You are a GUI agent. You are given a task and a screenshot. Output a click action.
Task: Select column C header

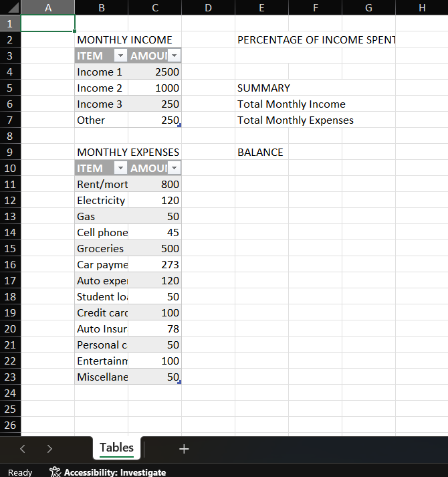[155, 7]
